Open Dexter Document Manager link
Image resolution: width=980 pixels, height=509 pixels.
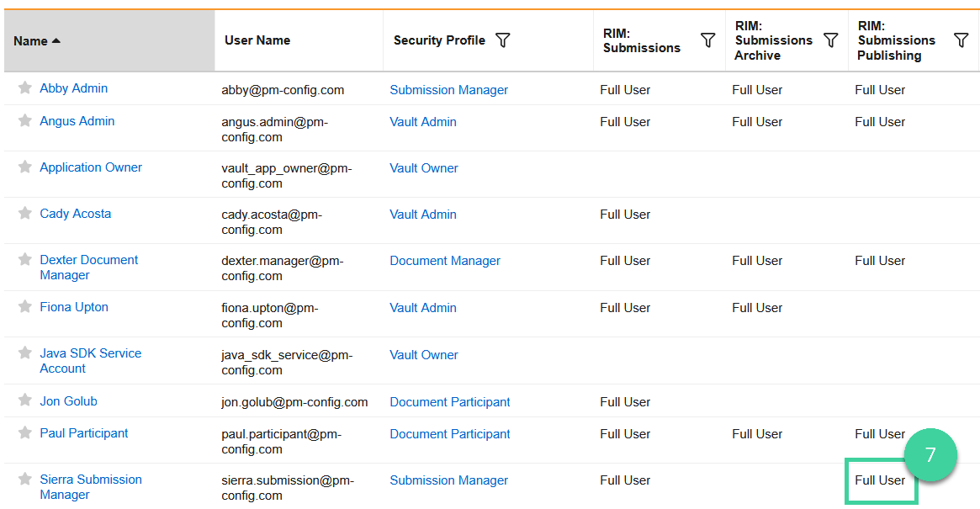[x=89, y=267]
